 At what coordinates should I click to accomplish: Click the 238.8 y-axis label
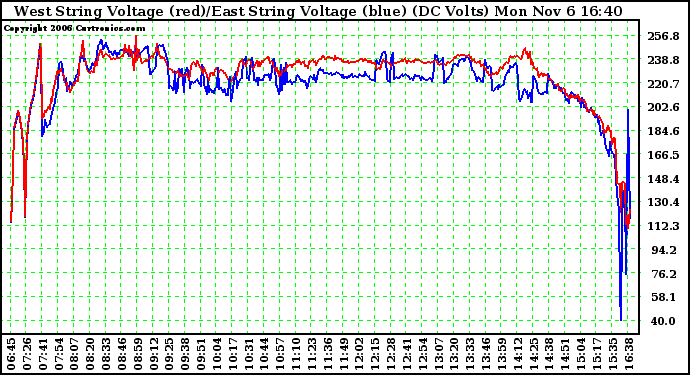(663, 60)
